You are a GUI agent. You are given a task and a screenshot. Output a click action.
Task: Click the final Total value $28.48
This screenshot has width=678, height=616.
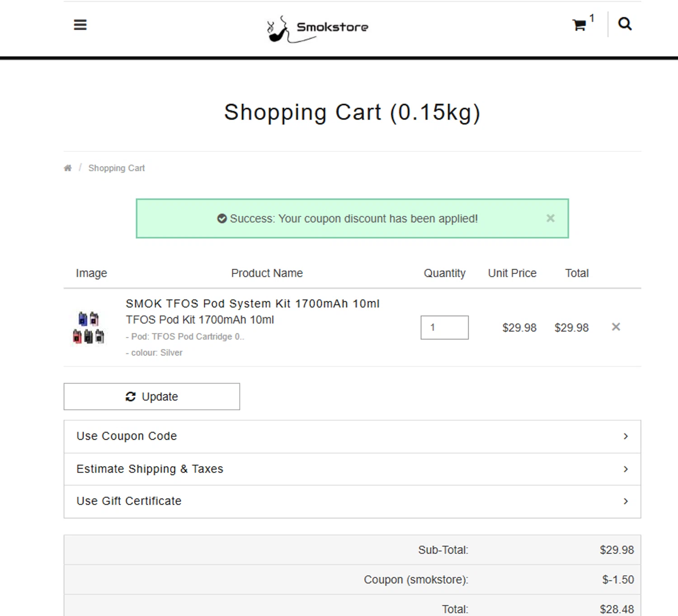[617, 609]
